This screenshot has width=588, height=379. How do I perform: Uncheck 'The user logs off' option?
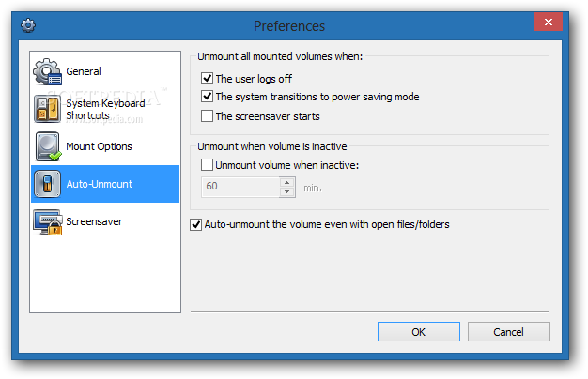tap(208, 79)
